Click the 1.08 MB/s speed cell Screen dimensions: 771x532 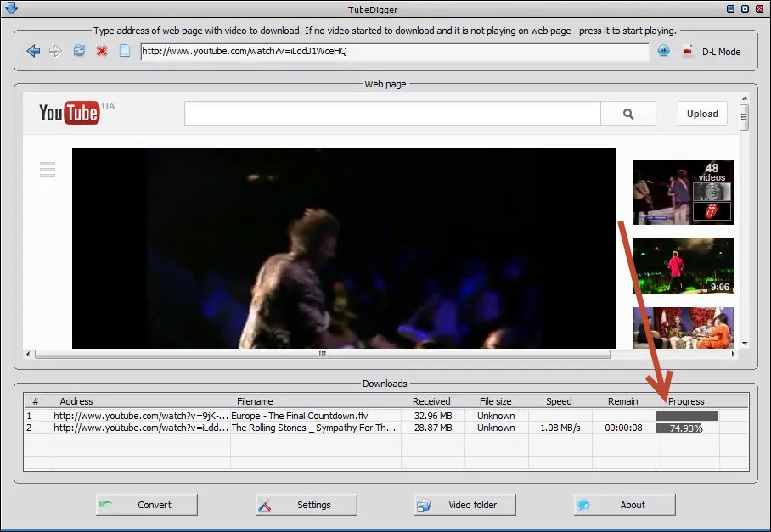point(560,428)
